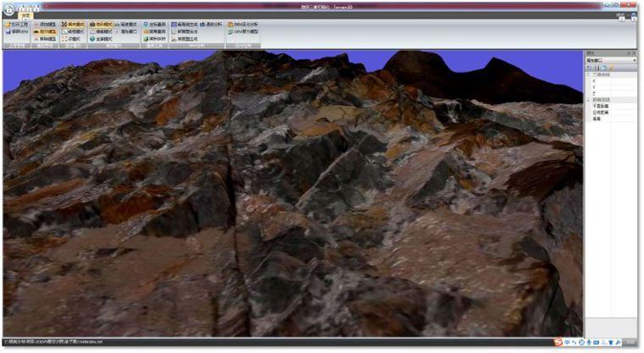This screenshot has width=644, height=353.
Task: Click the 距离量测 distance measure icon
Action: coord(146,31)
